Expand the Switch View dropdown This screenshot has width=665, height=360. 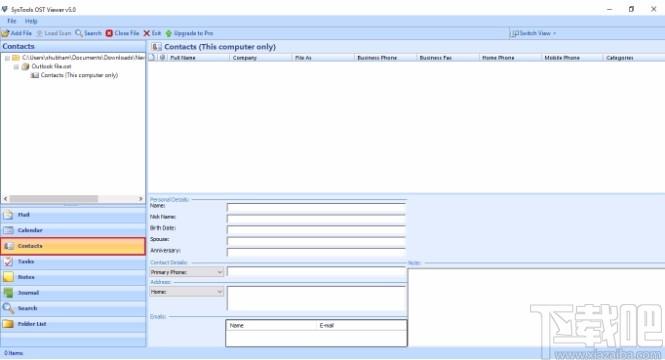point(534,33)
